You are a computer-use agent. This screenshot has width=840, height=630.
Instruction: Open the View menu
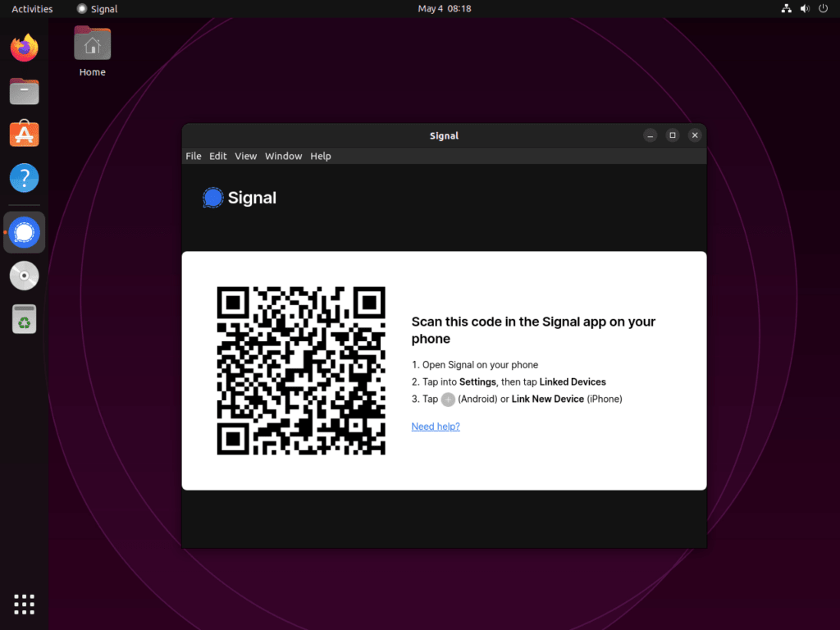point(245,156)
